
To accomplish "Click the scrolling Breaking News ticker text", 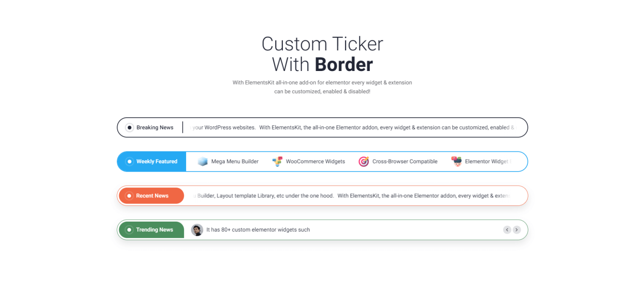I will [x=352, y=127].
